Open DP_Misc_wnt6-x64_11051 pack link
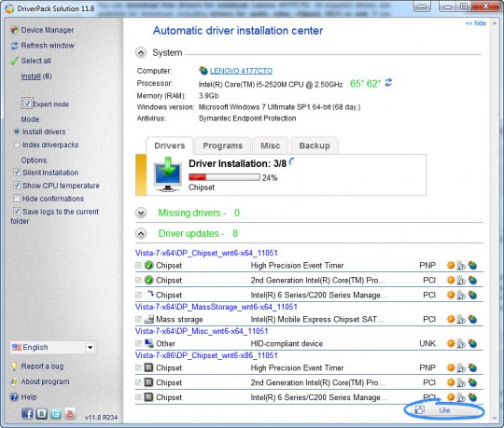 [202, 331]
